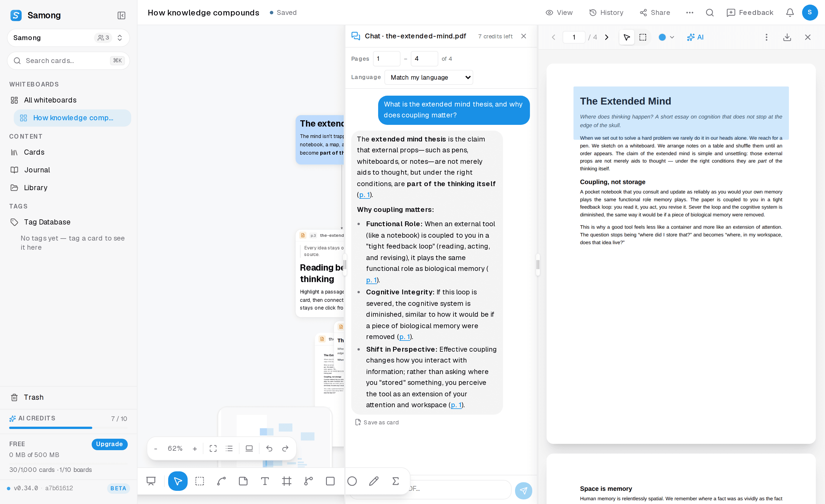Click the p. 1 link in Functional Role
825x504 pixels.
371,280
